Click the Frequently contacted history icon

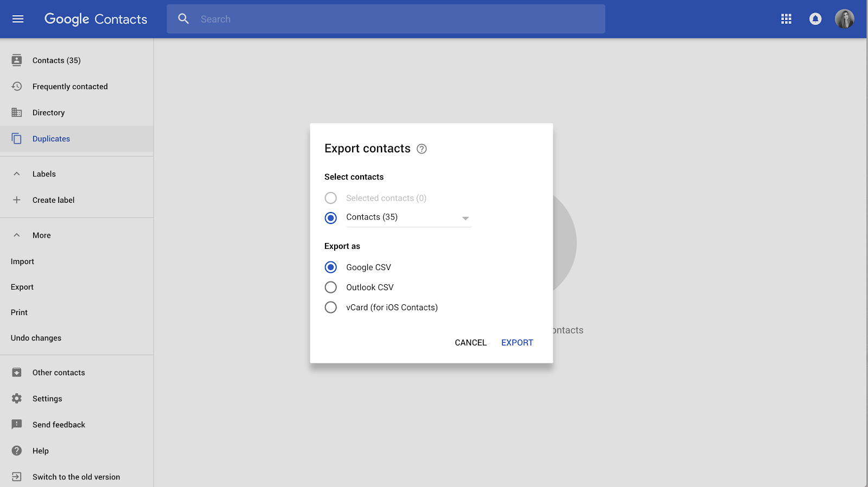click(17, 86)
